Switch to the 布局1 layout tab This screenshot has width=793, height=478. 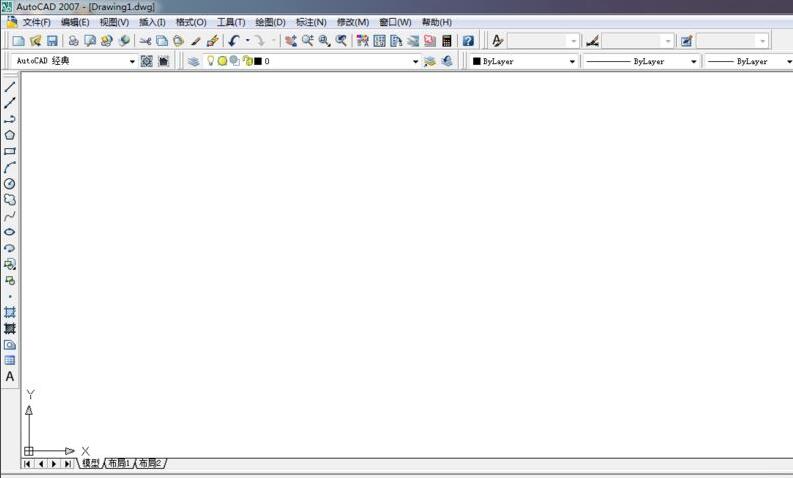[120, 463]
